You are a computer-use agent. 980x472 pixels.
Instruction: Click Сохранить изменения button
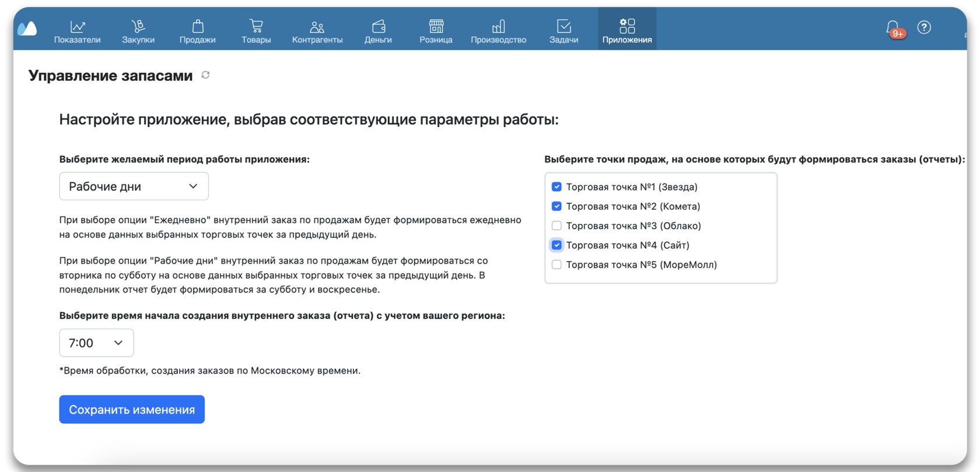132,410
